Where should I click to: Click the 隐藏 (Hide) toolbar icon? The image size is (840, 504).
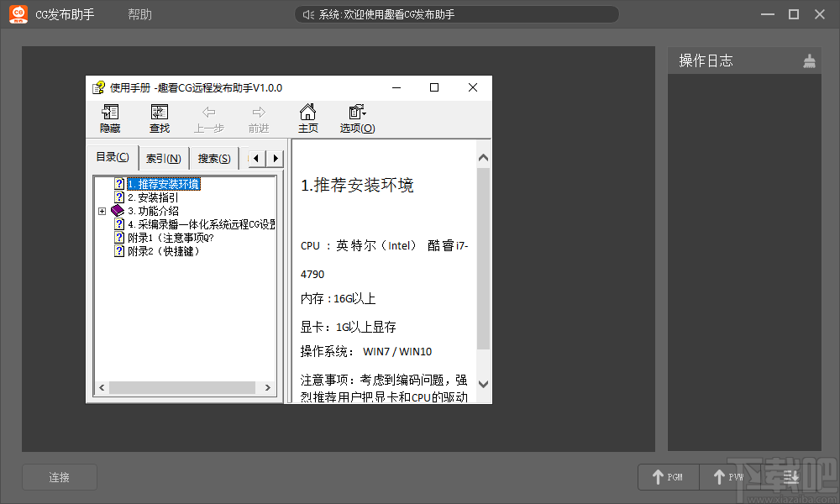[x=111, y=118]
